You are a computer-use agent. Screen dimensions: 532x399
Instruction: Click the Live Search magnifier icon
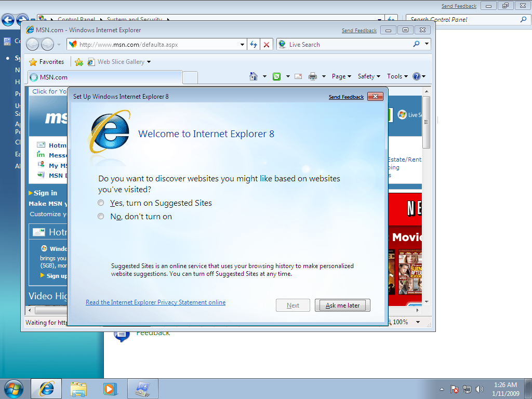pos(417,44)
